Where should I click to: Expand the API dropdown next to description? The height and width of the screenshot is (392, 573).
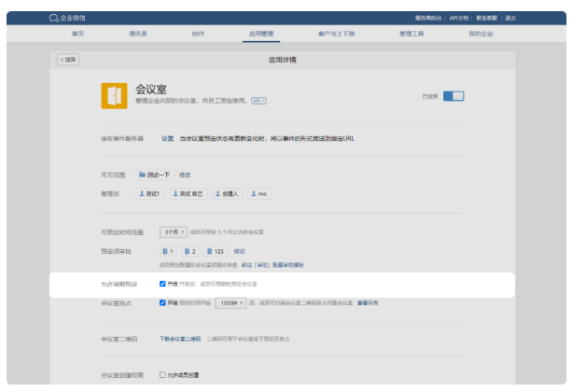259,101
